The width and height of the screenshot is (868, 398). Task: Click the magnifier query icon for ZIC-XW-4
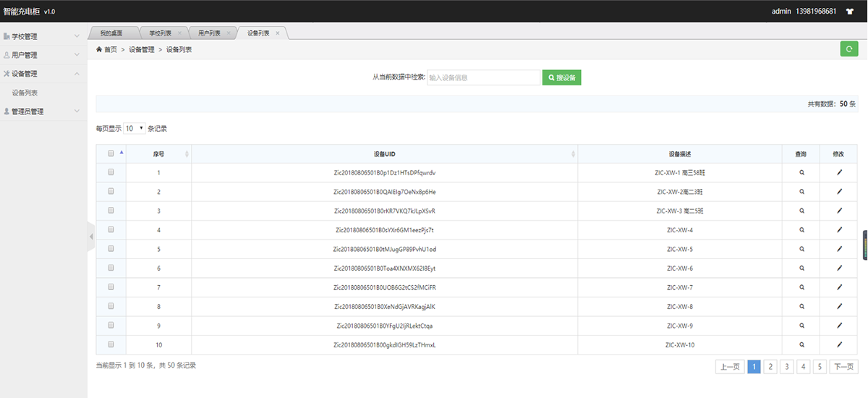(801, 230)
